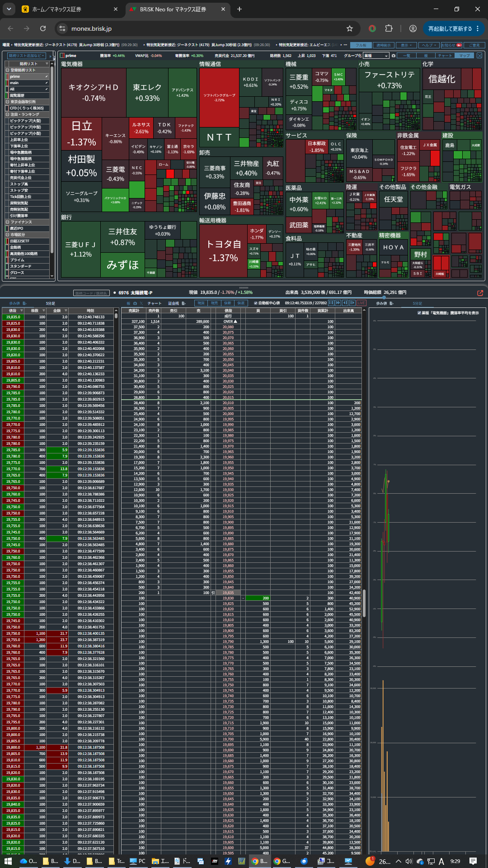
Task: Select the チャート tab above order book
Action: (x=154, y=303)
